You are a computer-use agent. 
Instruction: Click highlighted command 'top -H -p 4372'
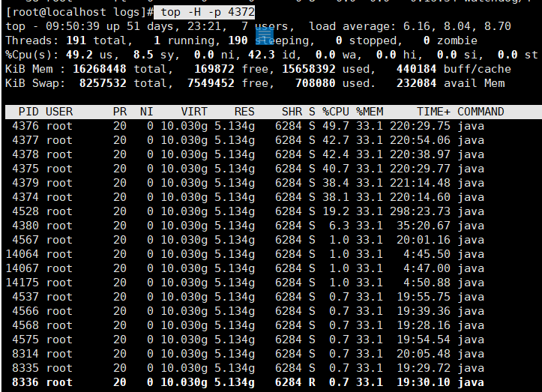(205, 12)
